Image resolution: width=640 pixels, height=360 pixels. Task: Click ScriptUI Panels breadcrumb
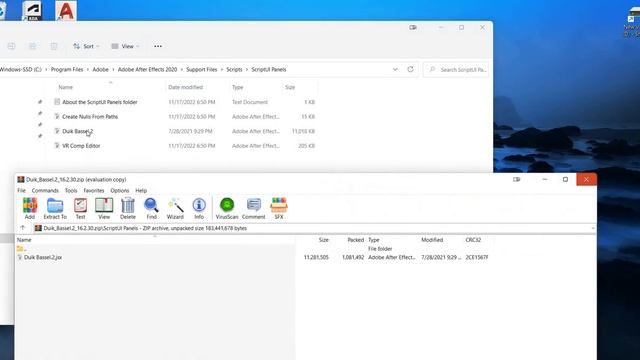[x=269, y=70]
